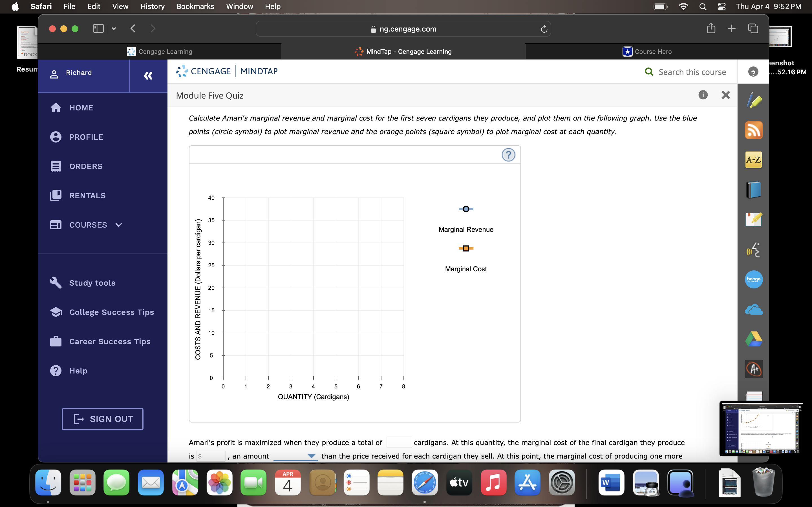Image resolution: width=812 pixels, height=507 pixels.
Task: Open the Bookmarks menu in Safari
Action: pos(195,6)
